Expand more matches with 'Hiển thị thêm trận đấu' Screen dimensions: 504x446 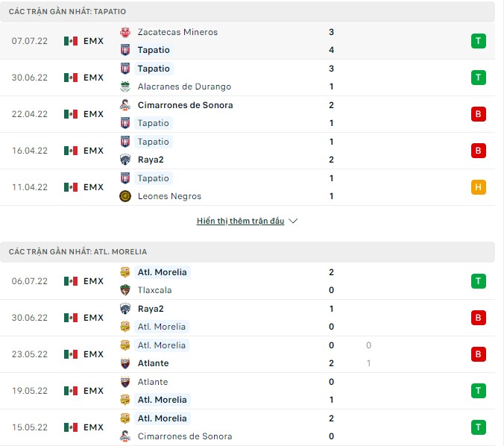(x=240, y=222)
